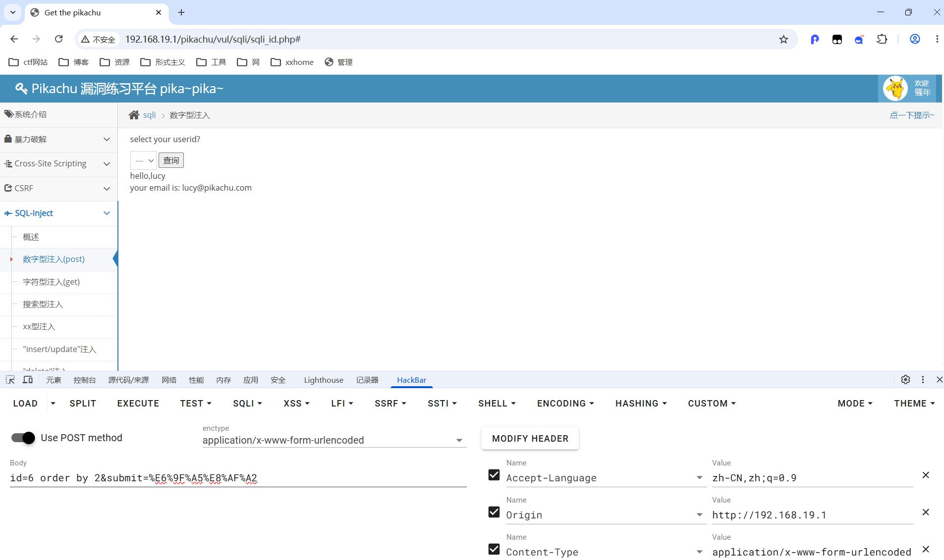Switch to the 控制台 DevTools tab
Viewport: 944px width, 560px height.
click(85, 380)
